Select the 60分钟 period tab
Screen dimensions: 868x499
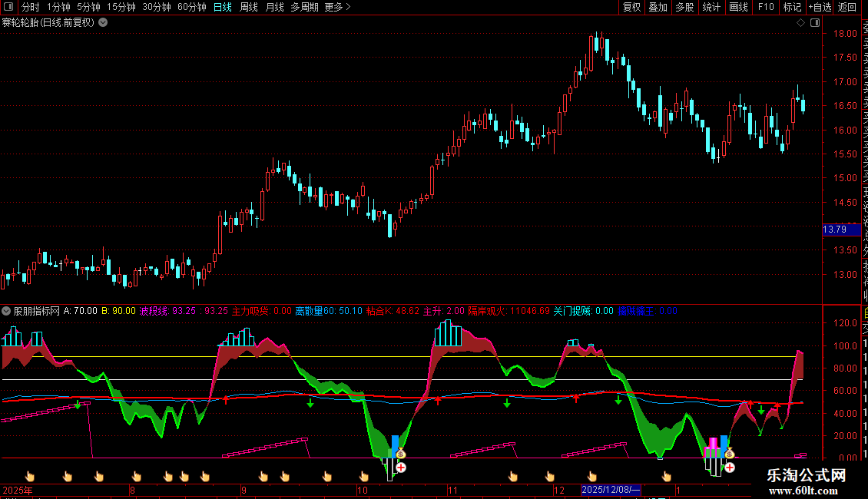(191, 7)
